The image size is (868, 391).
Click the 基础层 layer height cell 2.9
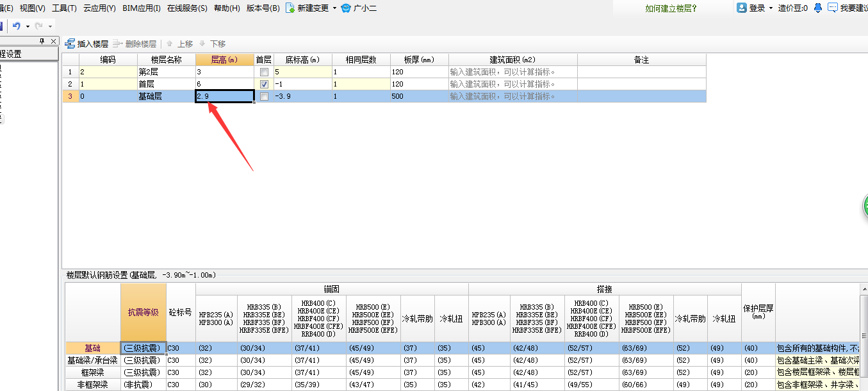[x=224, y=96]
